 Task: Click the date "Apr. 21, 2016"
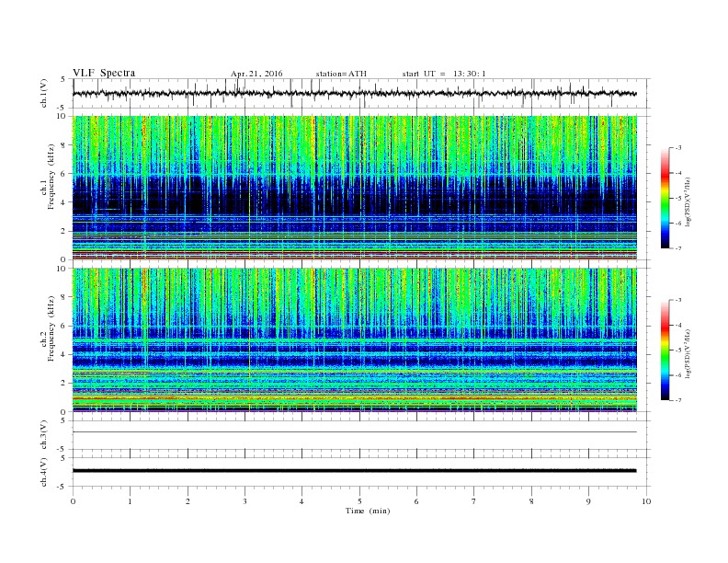point(256,74)
